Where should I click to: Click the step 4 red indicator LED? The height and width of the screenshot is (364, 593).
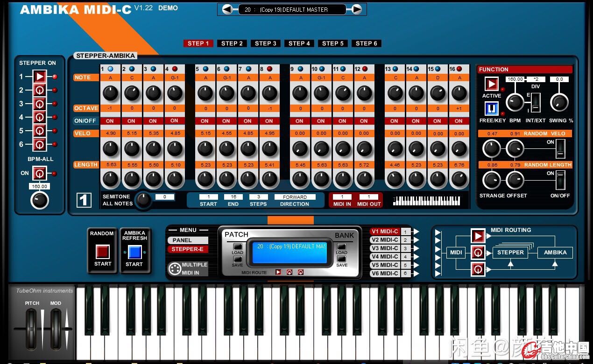click(x=175, y=69)
